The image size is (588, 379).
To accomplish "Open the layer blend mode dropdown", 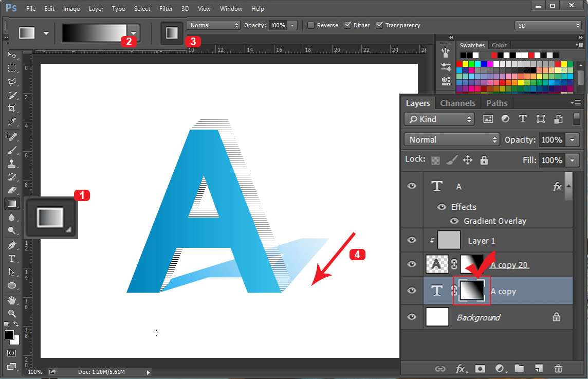I will [x=452, y=139].
